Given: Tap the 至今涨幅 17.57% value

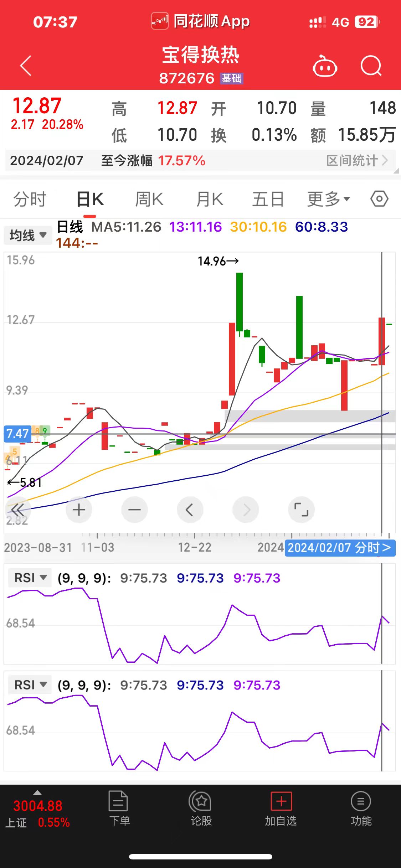Looking at the screenshot, I should pos(182,161).
